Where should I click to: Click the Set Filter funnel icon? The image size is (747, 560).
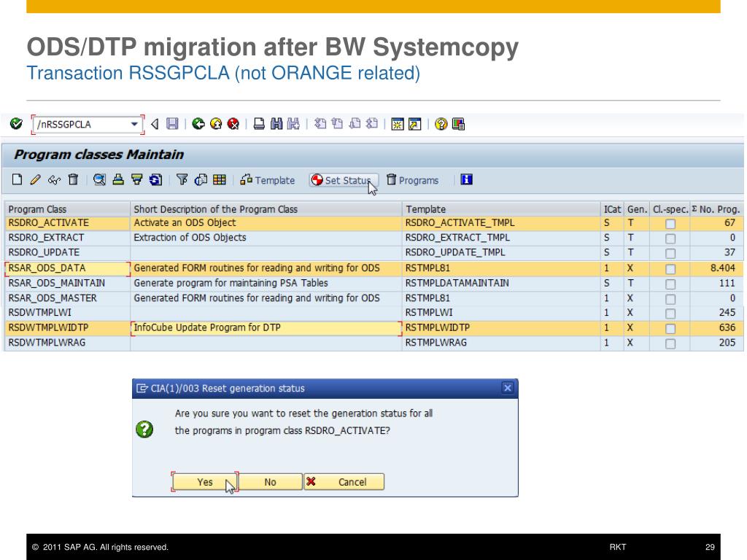tap(182, 179)
